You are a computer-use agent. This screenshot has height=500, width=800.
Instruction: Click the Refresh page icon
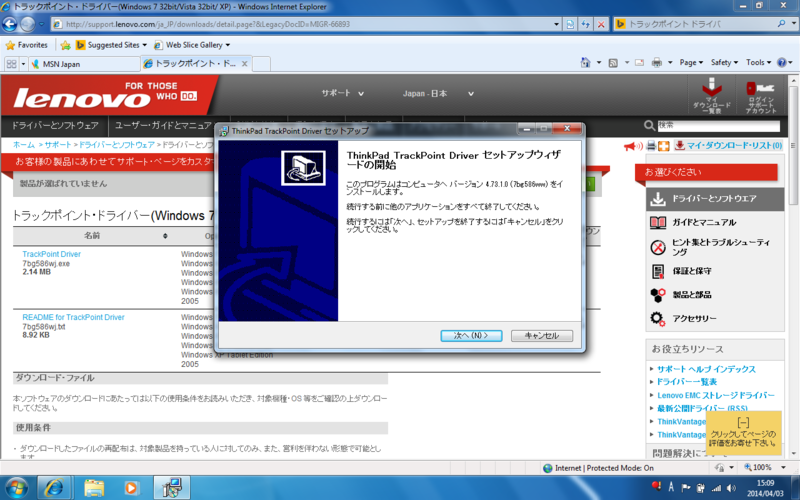click(x=586, y=24)
